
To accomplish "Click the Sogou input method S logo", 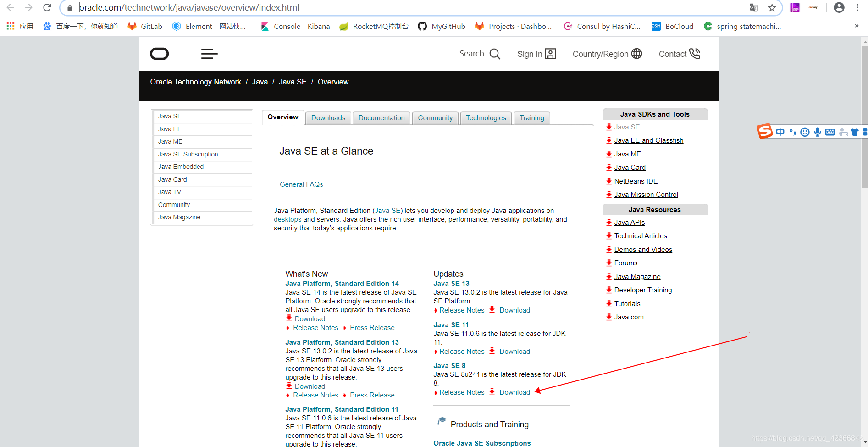I will point(764,131).
